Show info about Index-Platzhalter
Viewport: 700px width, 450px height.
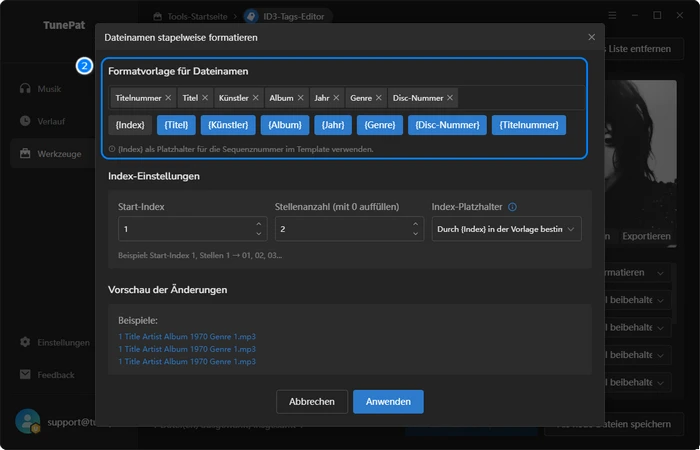512,207
